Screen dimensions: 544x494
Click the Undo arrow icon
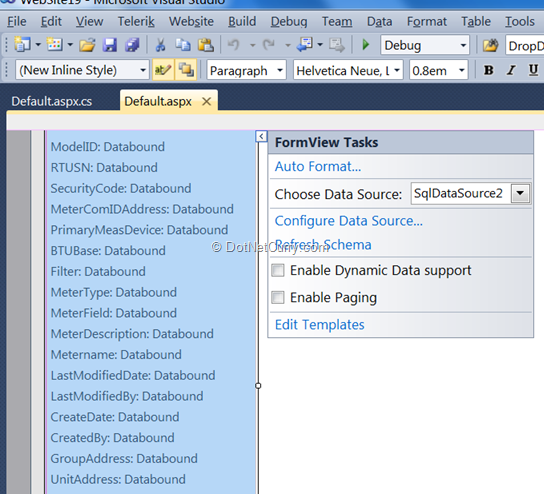click(x=234, y=45)
